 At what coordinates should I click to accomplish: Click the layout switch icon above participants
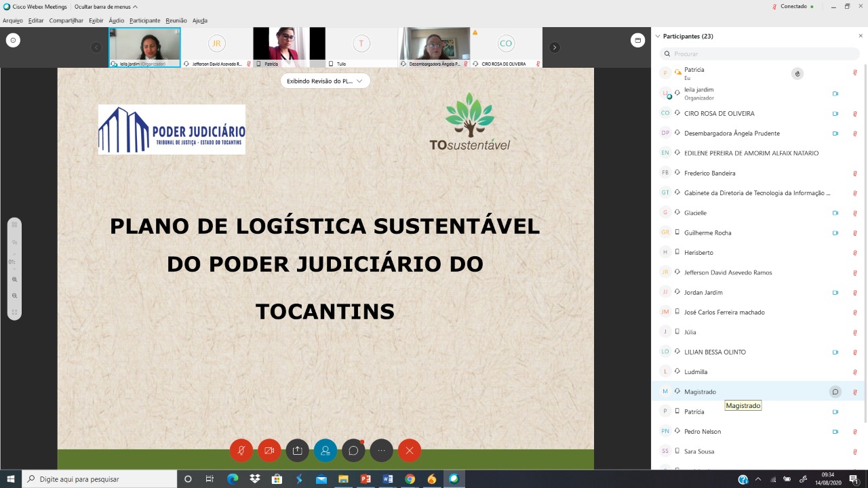coord(637,41)
